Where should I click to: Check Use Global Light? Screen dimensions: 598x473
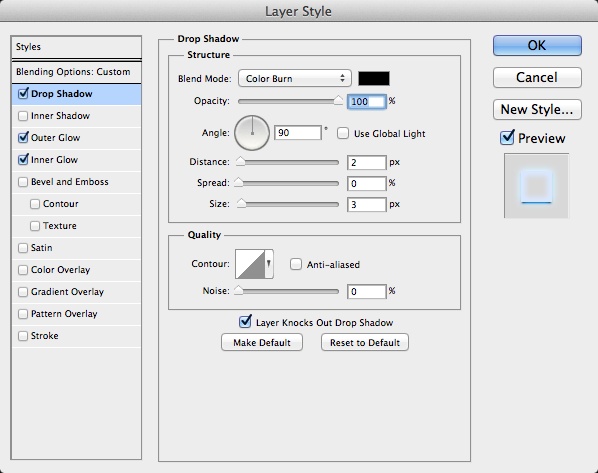click(343, 134)
